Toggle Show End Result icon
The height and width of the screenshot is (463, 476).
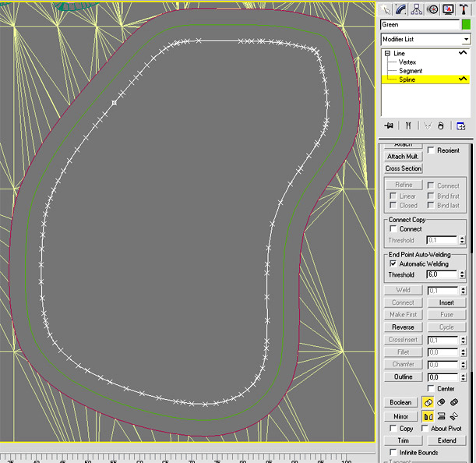(x=408, y=125)
